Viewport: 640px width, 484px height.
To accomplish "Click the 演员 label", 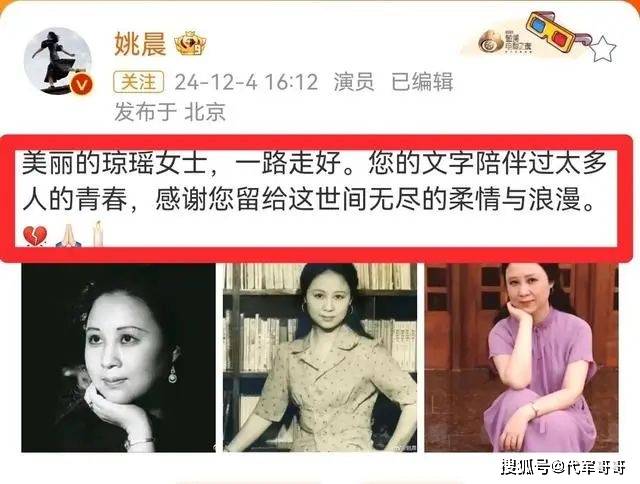I will [354, 82].
